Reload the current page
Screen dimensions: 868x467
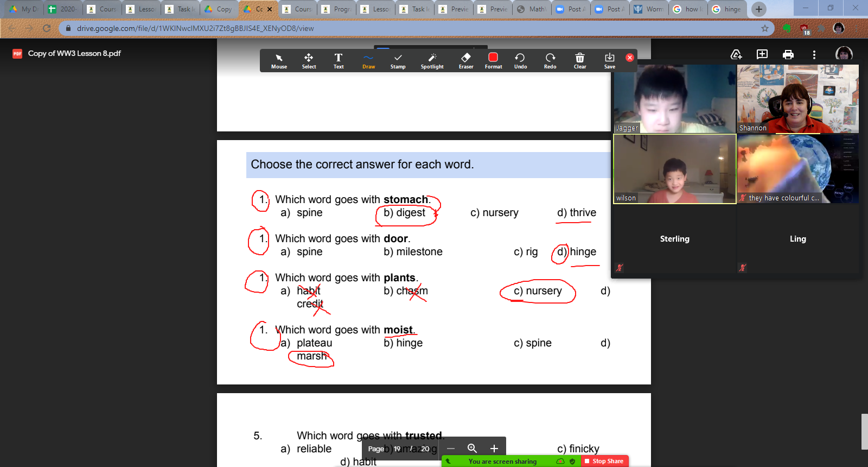47,28
